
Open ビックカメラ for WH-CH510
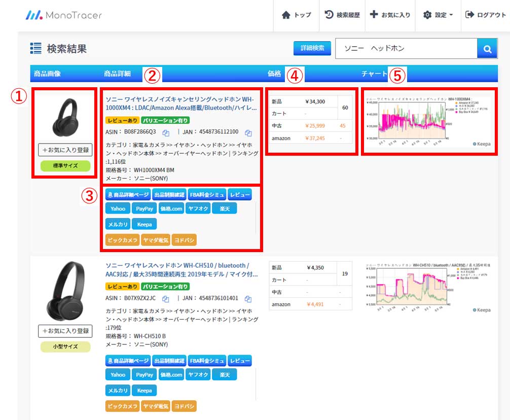[123, 406]
